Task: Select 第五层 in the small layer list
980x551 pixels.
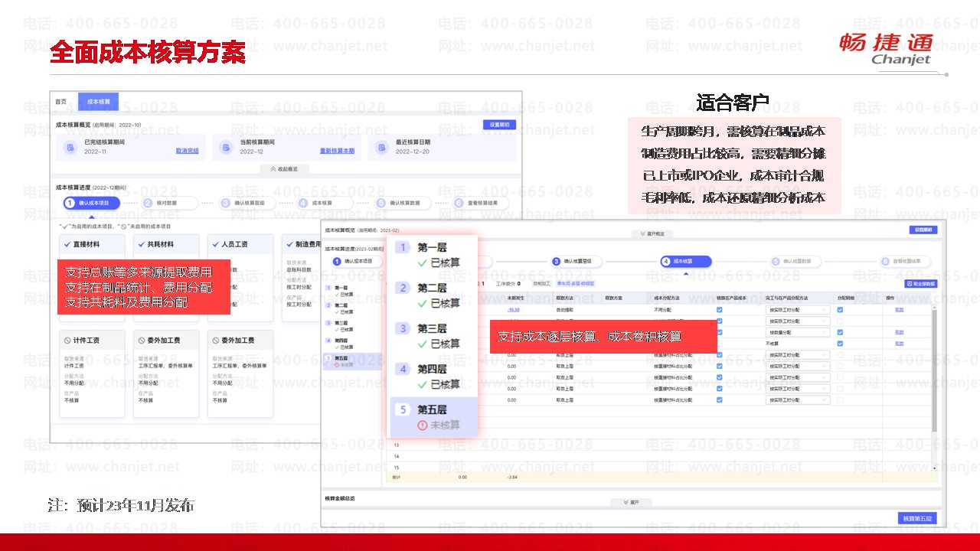Action: [x=352, y=360]
